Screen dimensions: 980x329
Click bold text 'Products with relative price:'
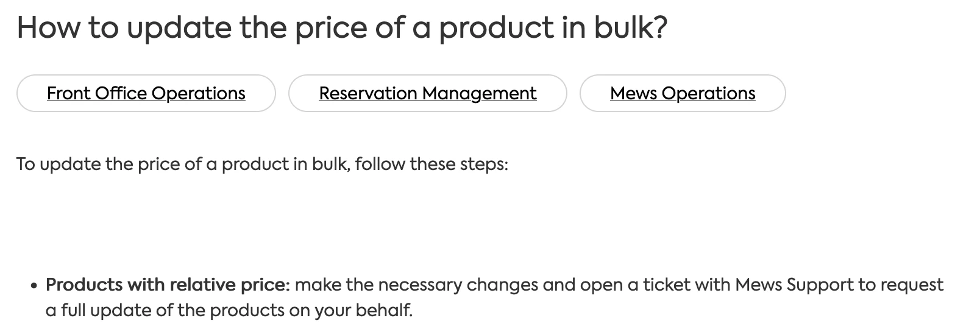coord(168,285)
